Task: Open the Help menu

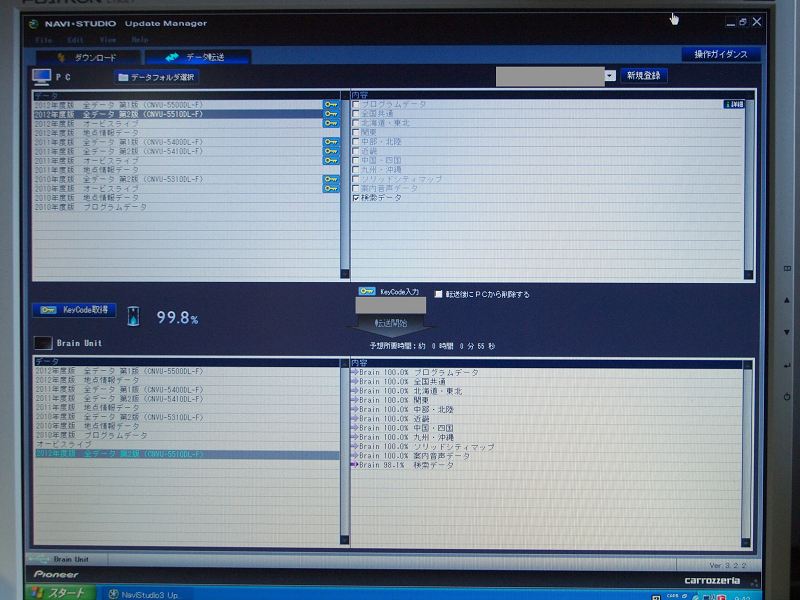Action: point(140,40)
